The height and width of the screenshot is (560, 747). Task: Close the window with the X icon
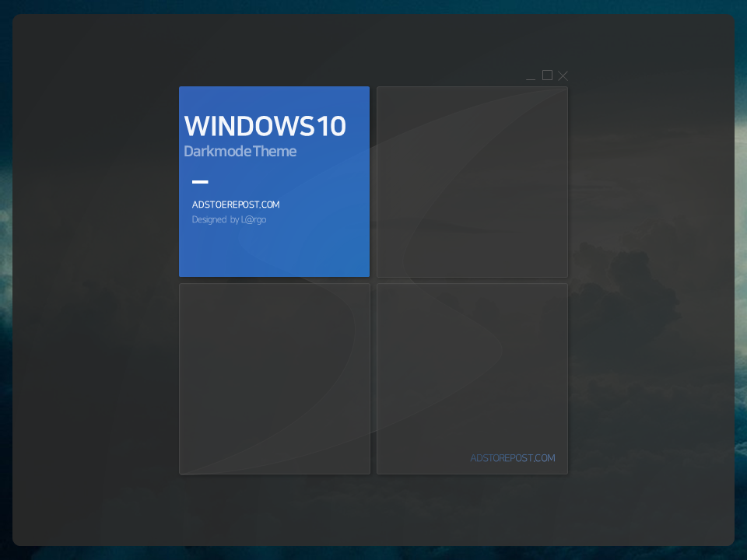tap(563, 75)
